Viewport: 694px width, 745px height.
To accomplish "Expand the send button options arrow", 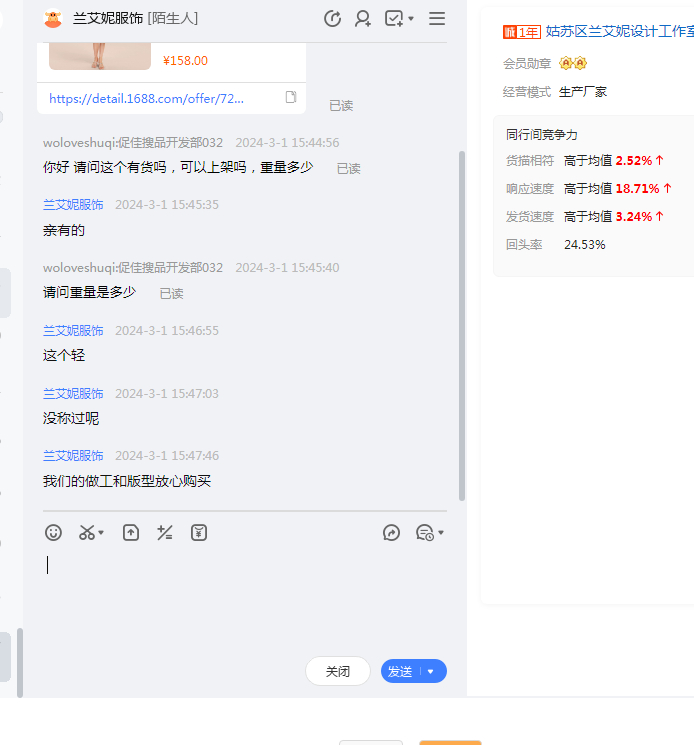I will click(431, 672).
